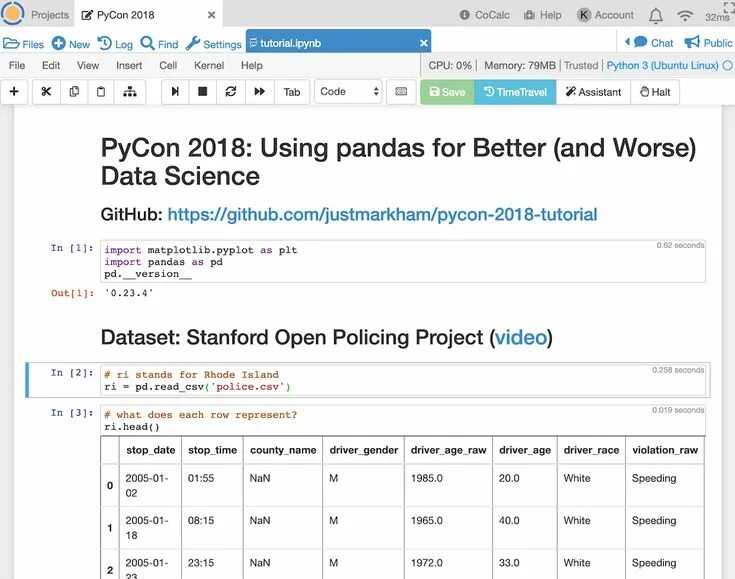Screen dimensions: 735x579
Task: Open Find in project
Action: click(159, 44)
